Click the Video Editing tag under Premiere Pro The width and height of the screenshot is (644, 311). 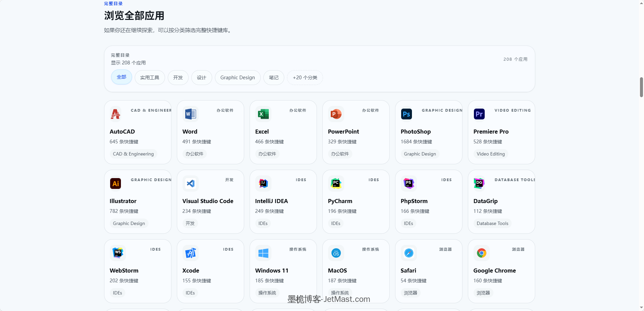point(491,154)
